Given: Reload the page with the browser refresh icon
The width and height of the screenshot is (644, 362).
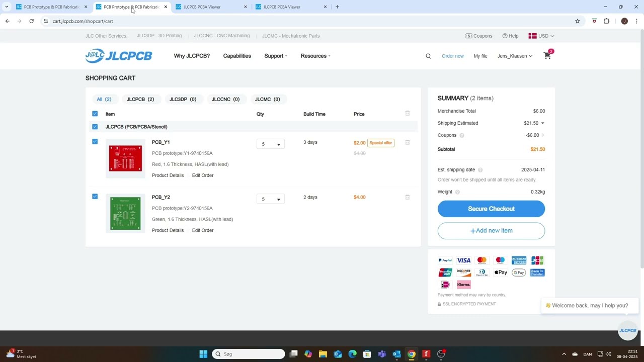Looking at the screenshot, I should pos(31,21).
